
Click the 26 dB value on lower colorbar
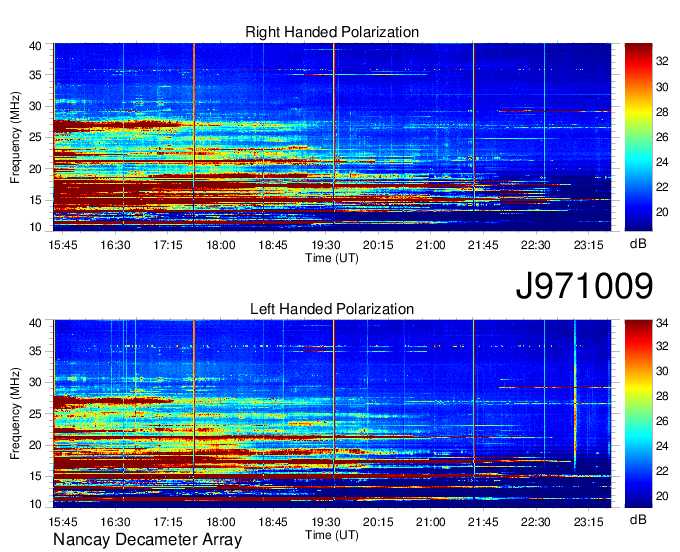(662, 421)
